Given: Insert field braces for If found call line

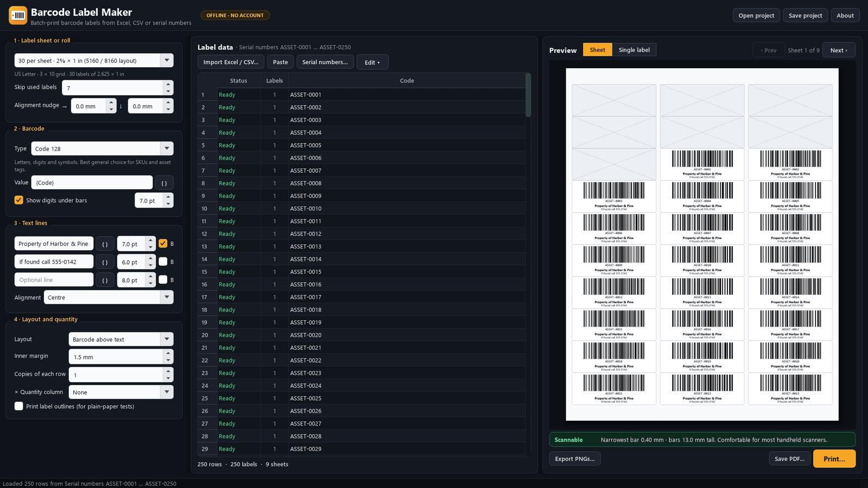Looking at the screenshot, I should (x=105, y=262).
